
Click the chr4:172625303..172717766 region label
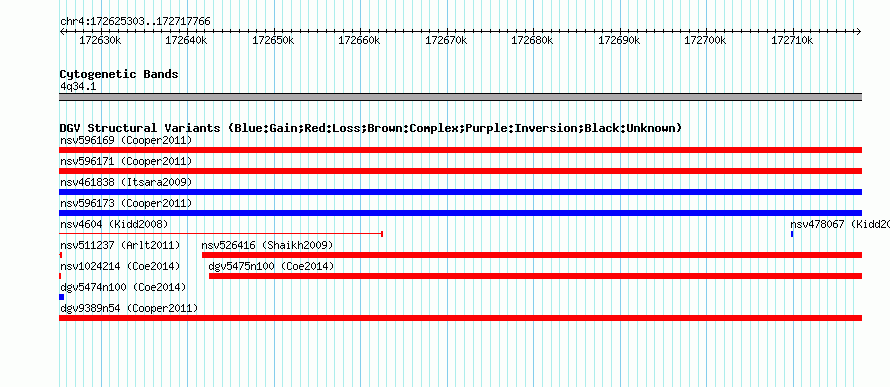click(x=135, y=22)
